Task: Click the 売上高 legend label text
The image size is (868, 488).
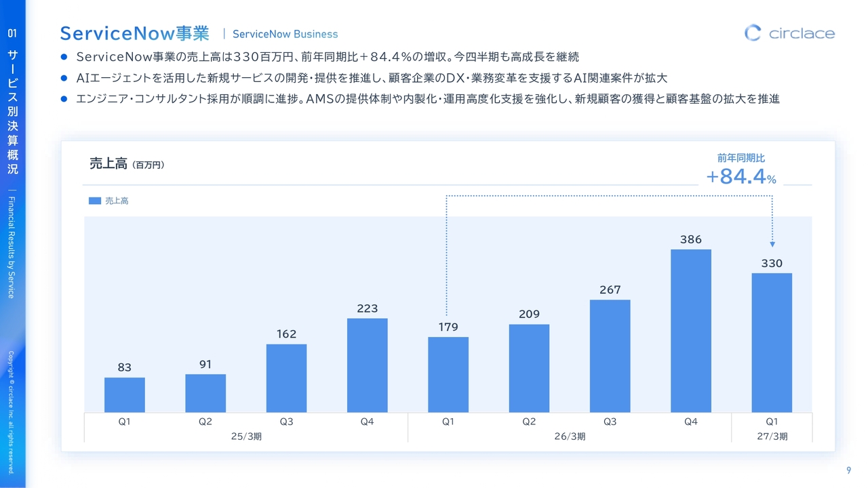Action: pos(117,201)
